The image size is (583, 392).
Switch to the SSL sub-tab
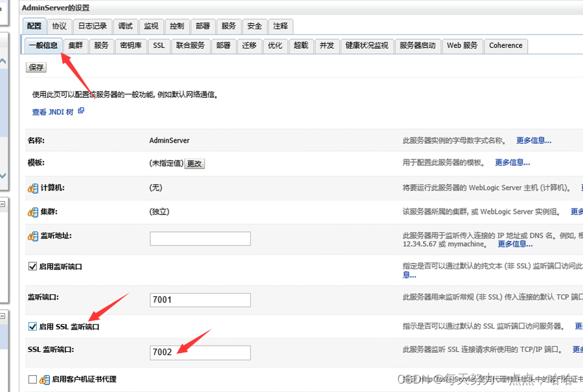click(159, 45)
